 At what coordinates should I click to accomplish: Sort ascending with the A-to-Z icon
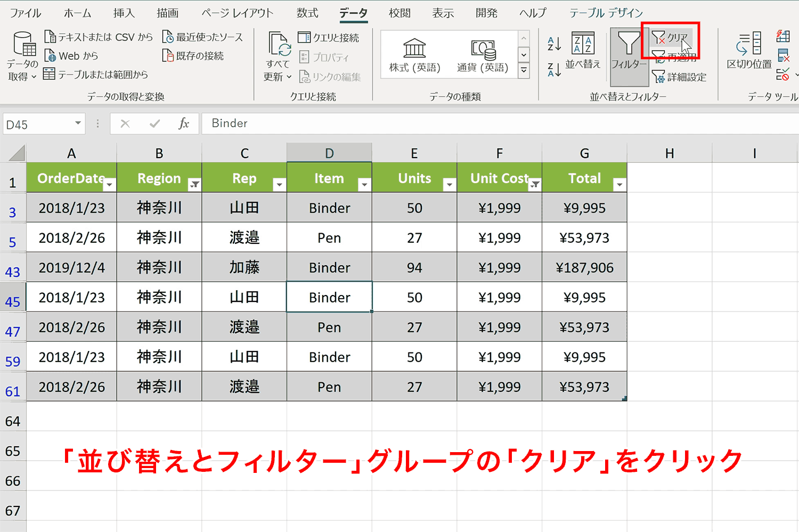pyautogui.click(x=554, y=44)
